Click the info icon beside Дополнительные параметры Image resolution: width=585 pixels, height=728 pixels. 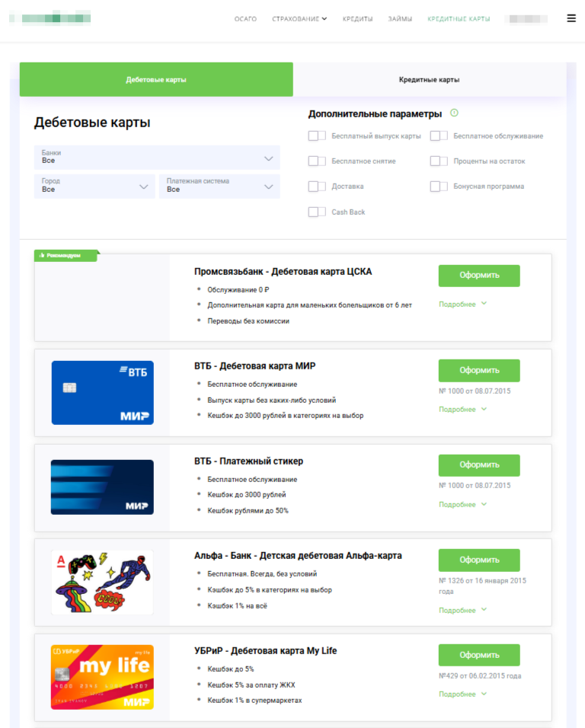click(x=454, y=113)
